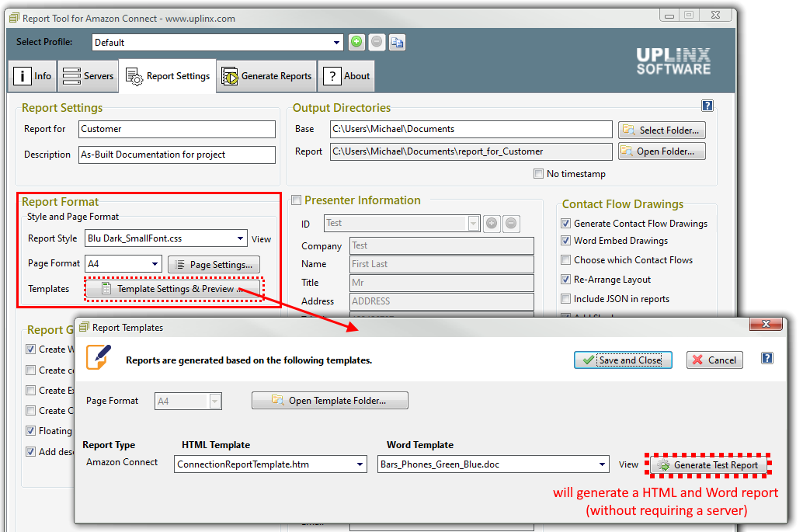Click the Title field showing Mr
The width and height of the screenshot is (803, 532).
click(441, 283)
